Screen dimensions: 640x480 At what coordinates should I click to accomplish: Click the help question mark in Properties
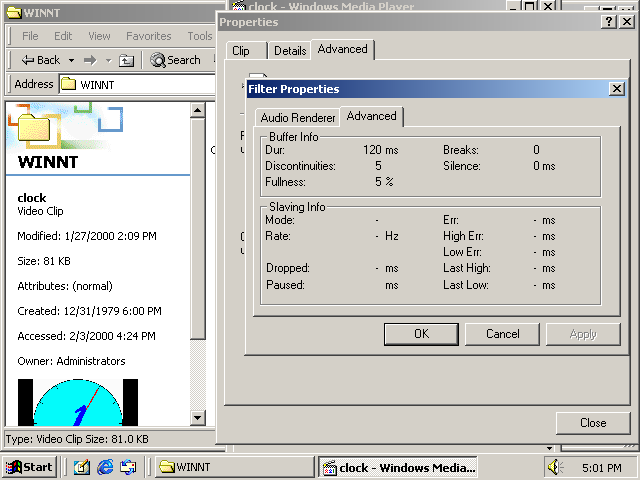coord(609,22)
